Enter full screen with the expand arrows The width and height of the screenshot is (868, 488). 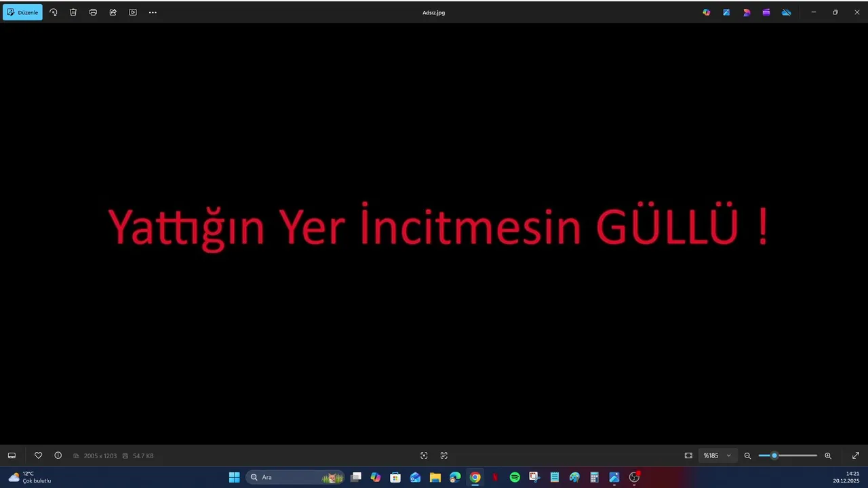coord(856,455)
